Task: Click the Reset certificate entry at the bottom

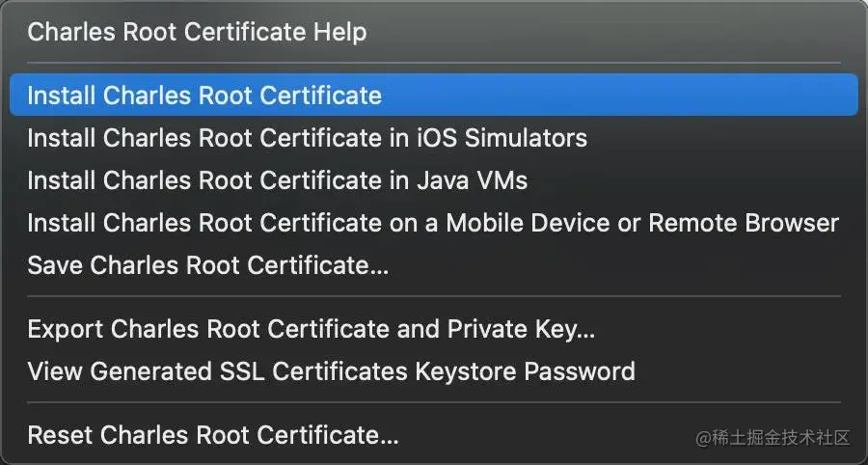Action: click(x=433, y=435)
